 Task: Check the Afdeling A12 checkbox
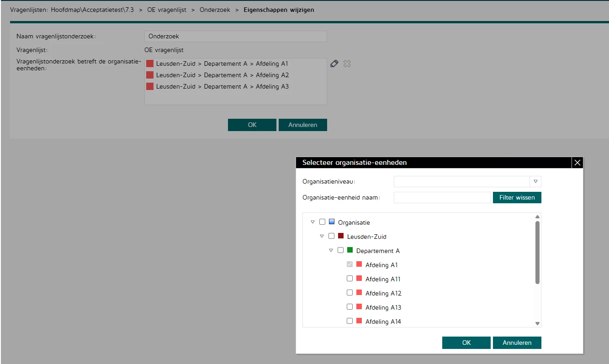click(350, 293)
